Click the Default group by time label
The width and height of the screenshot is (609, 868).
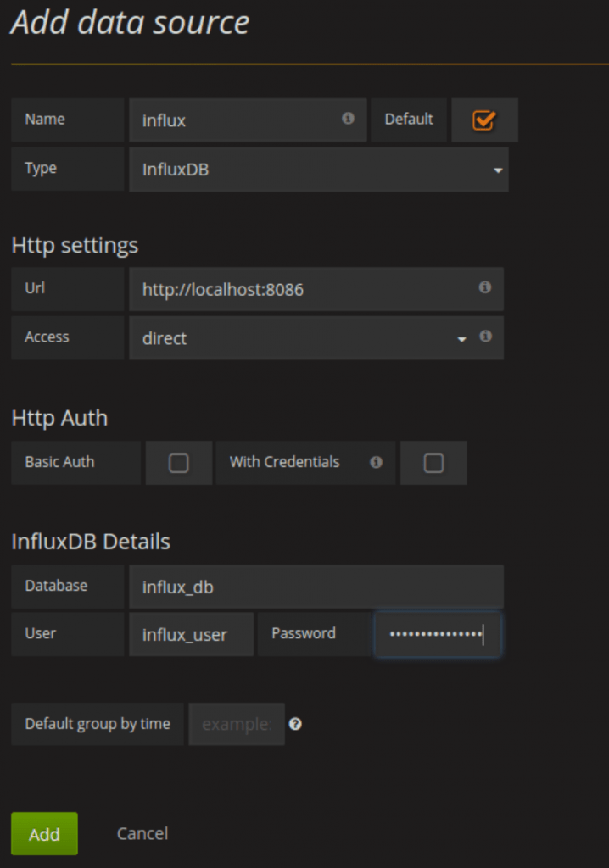point(98,724)
